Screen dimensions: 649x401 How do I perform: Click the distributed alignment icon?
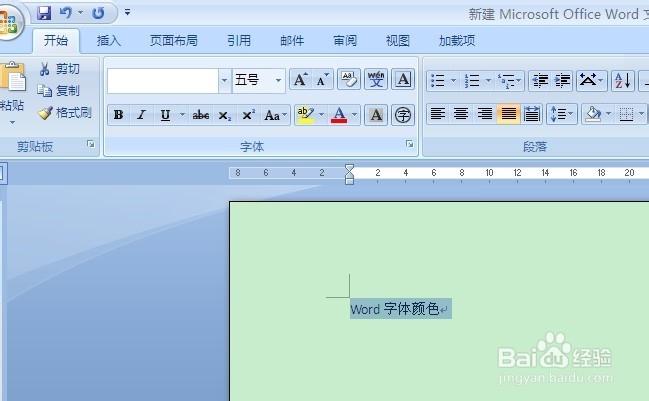[x=532, y=114]
